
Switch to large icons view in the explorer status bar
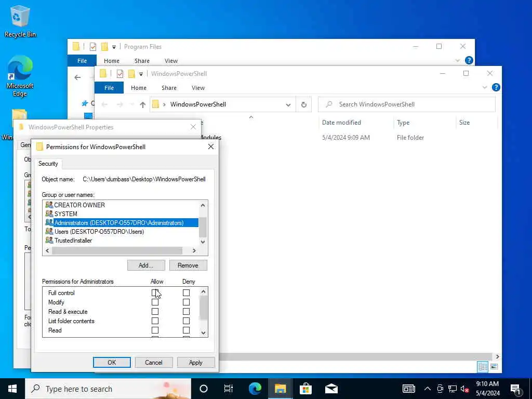pyautogui.click(x=494, y=366)
